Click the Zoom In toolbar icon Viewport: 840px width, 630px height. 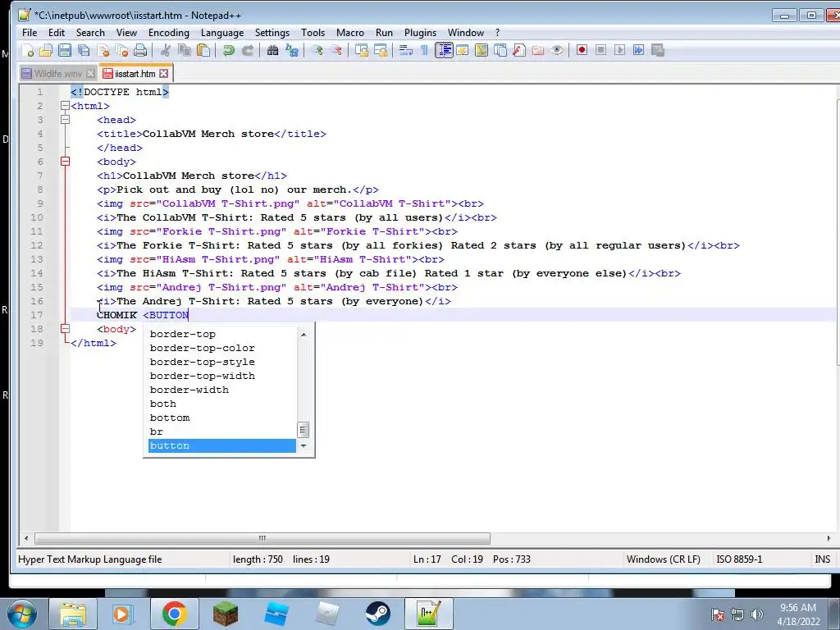(x=317, y=50)
